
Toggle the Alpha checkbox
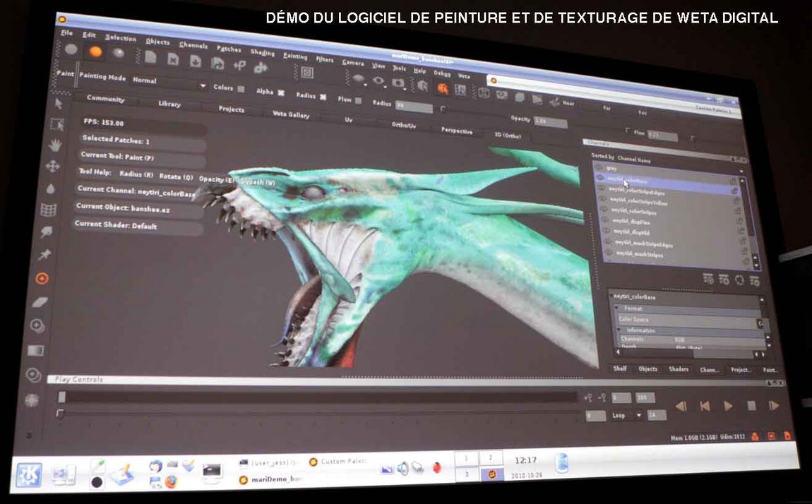click(281, 92)
